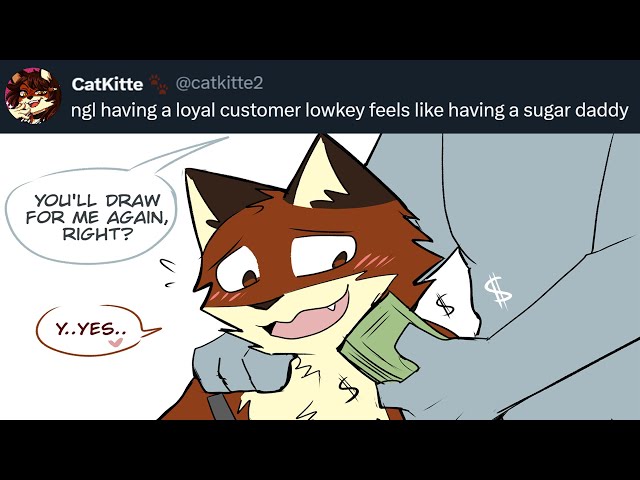Click the fox's open pink mouth
This screenshot has height=480, width=640.
click(308, 316)
